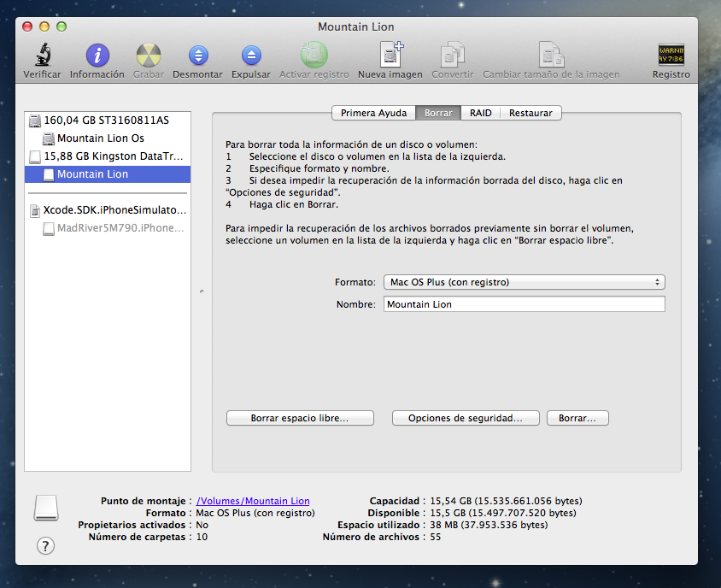Select the greyed MadRiver5M790.iPhone volume
721x588 pixels.
pos(108,228)
